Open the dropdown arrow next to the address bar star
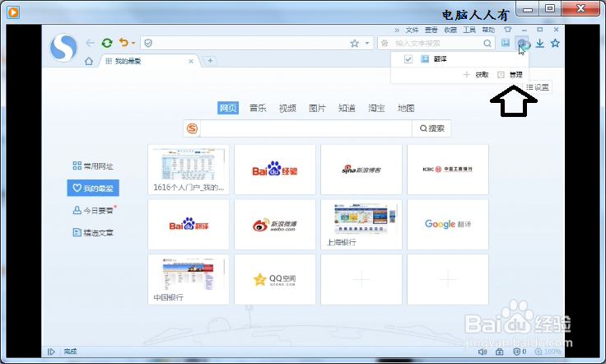606x364 pixels. pyautogui.click(x=366, y=44)
